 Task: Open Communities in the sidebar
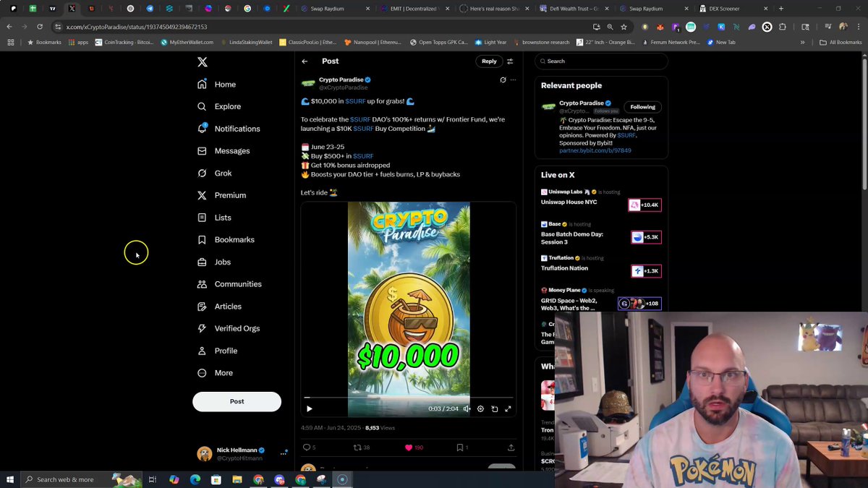coord(229,284)
